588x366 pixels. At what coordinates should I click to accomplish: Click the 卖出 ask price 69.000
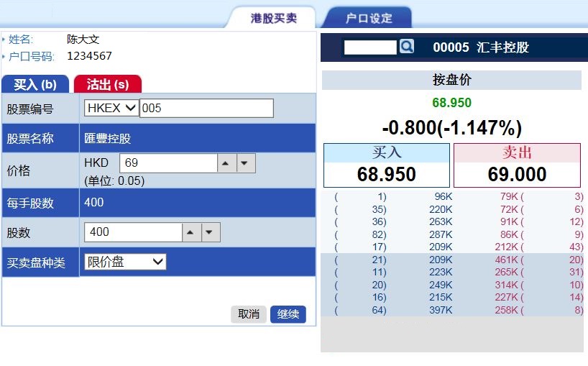pyautogui.click(x=517, y=174)
